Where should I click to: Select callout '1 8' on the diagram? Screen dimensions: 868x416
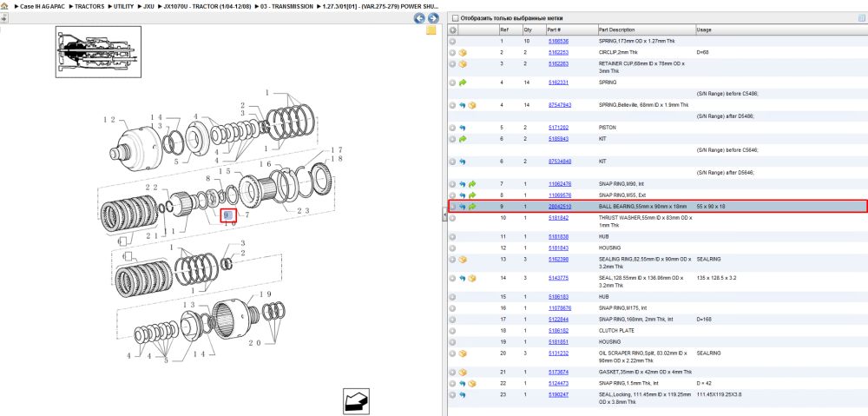[337, 158]
